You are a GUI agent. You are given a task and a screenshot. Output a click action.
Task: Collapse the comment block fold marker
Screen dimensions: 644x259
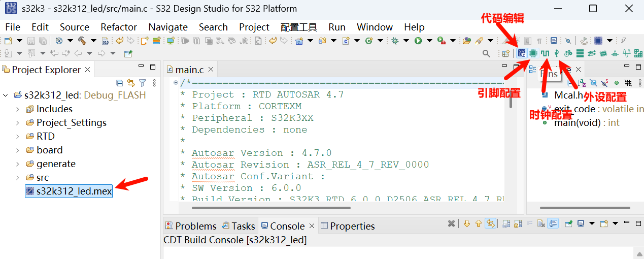(x=176, y=83)
